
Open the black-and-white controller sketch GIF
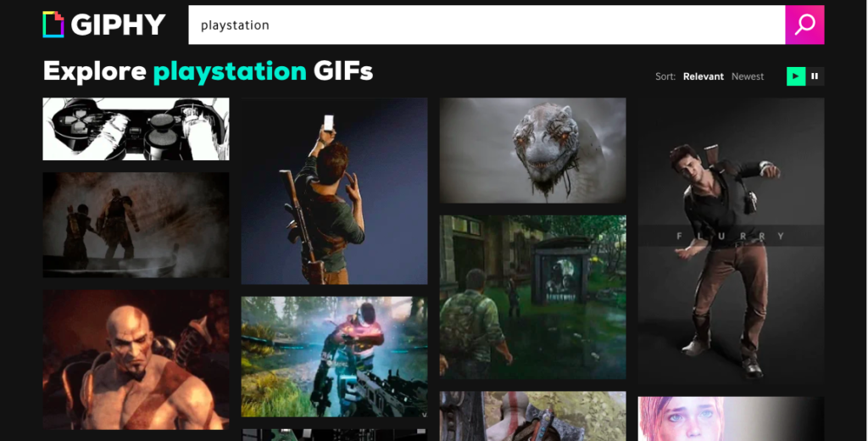136,129
